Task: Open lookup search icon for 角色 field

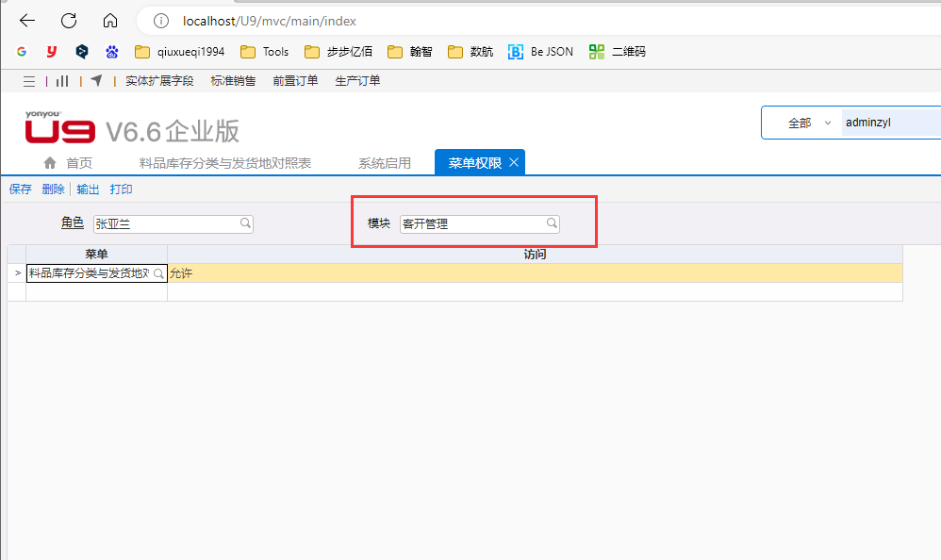Action: tap(245, 223)
